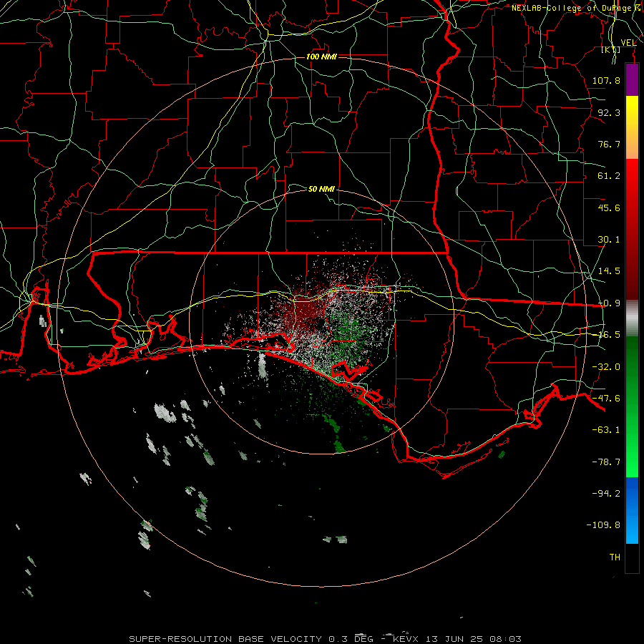Image resolution: width=644 pixels, height=644 pixels.
Task: Select the -32.0 velocity scale value
Action: pyautogui.click(x=606, y=367)
